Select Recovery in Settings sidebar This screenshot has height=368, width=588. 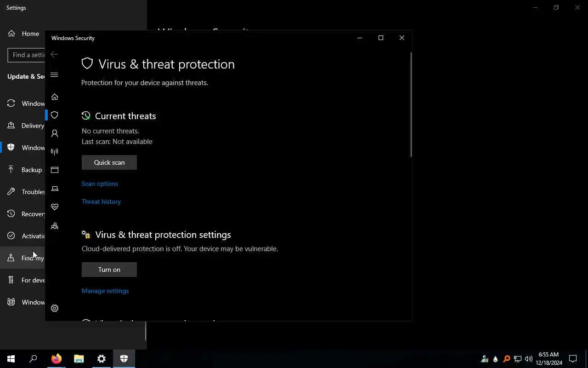click(23, 214)
